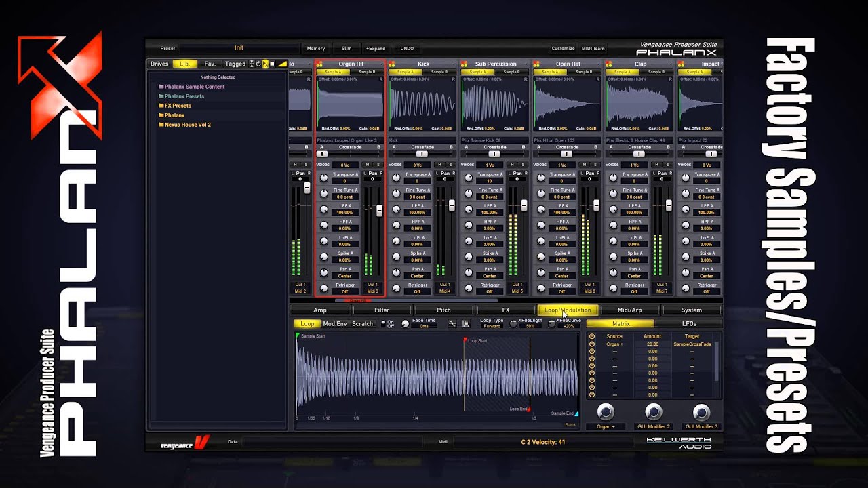This screenshot has height=488, width=868.
Task: Open the Loop Type Forward dropdown
Action: coord(492,326)
